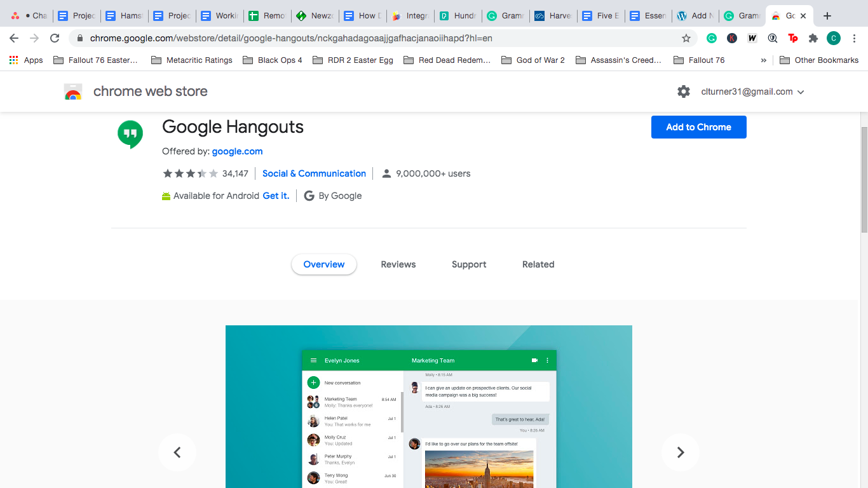Open the Red Dead Redem... bookmark folder
Screen dimensions: 868x488
pos(447,60)
